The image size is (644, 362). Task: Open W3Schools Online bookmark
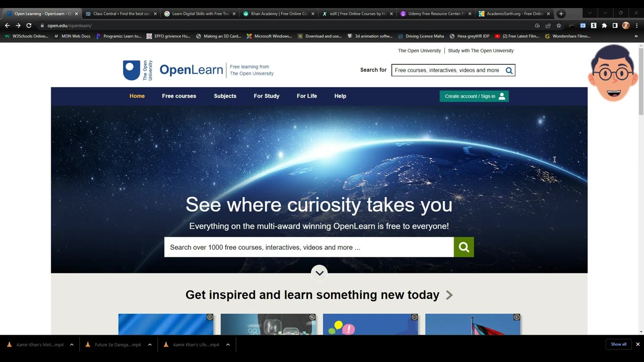(27, 36)
